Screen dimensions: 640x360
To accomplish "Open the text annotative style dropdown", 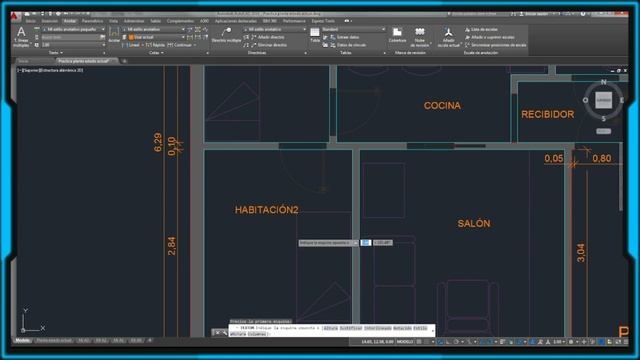I will click(x=73, y=29).
